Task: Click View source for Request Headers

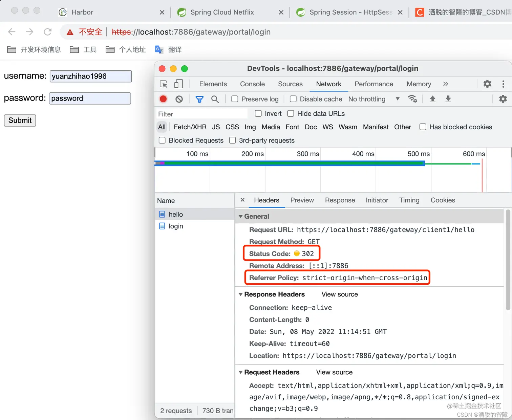Action: coord(334,372)
